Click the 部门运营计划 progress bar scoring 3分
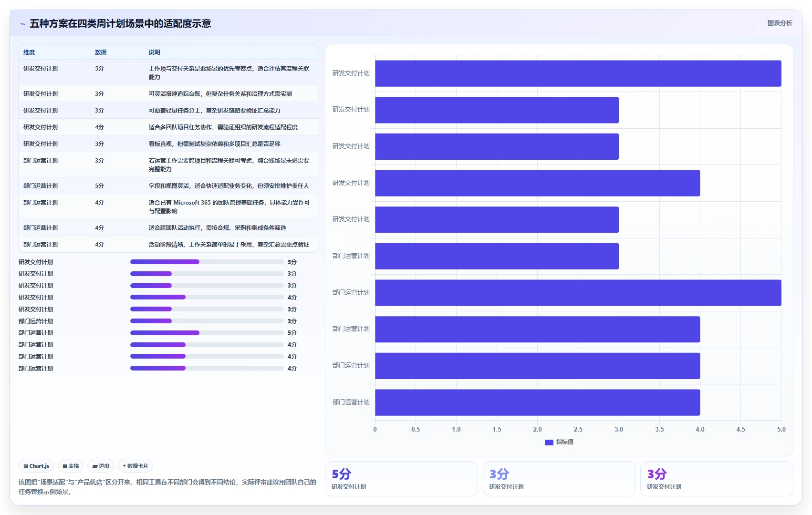This screenshot has width=812, height=515. pos(207,321)
